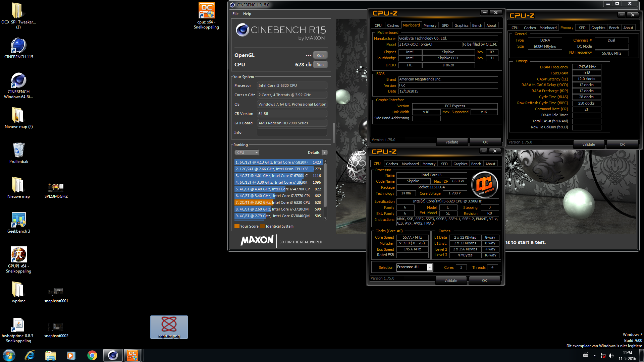Switch to Graphics tab in Memory CPU-Z window
The height and width of the screenshot is (362, 644).
click(598, 28)
